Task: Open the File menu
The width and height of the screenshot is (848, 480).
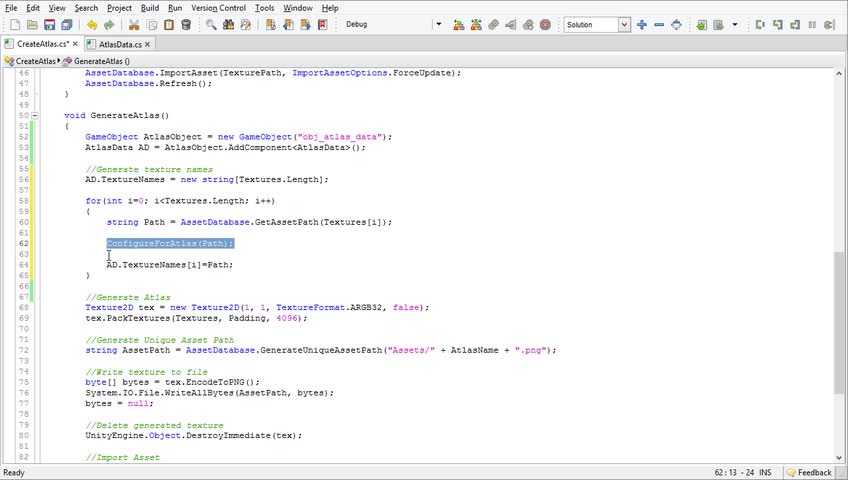Action: [x=11, y=8]
